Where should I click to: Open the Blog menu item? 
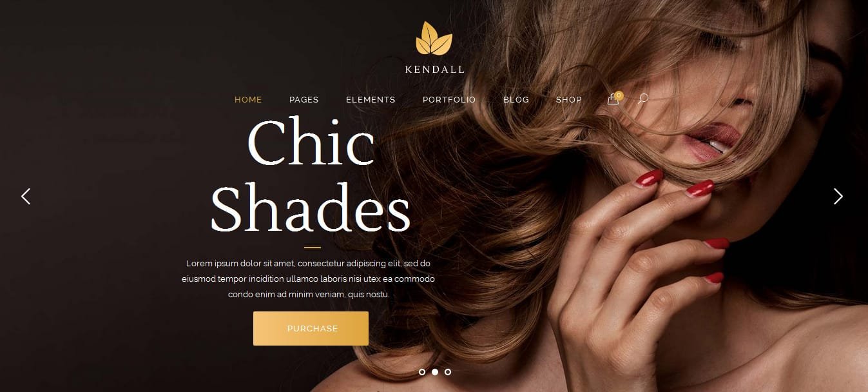click(516, 100)
